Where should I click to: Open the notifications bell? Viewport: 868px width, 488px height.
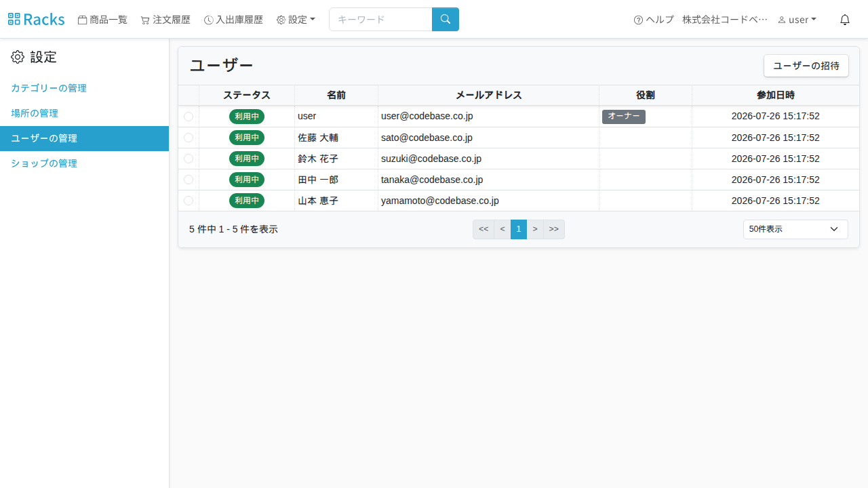pyautogui.click(x=845, y=20)
